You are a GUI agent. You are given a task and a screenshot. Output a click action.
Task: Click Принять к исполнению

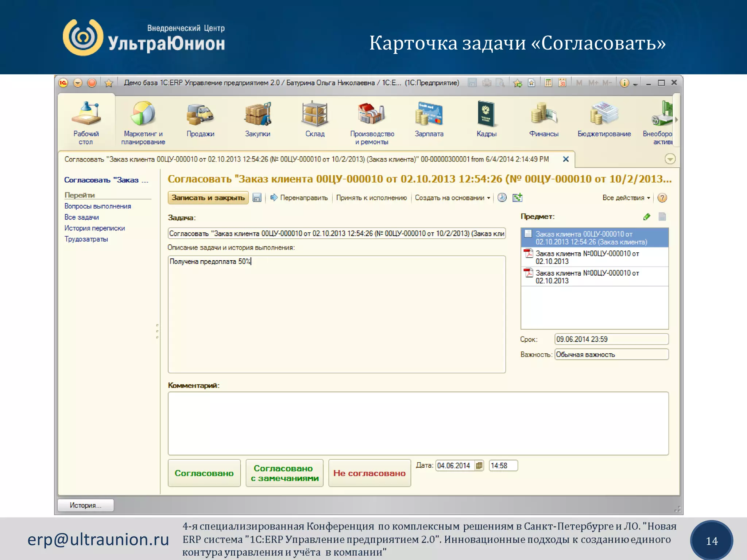coord(371,198)
